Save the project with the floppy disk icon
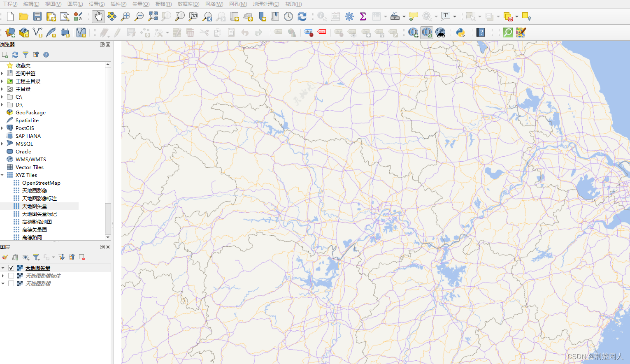 37,16
